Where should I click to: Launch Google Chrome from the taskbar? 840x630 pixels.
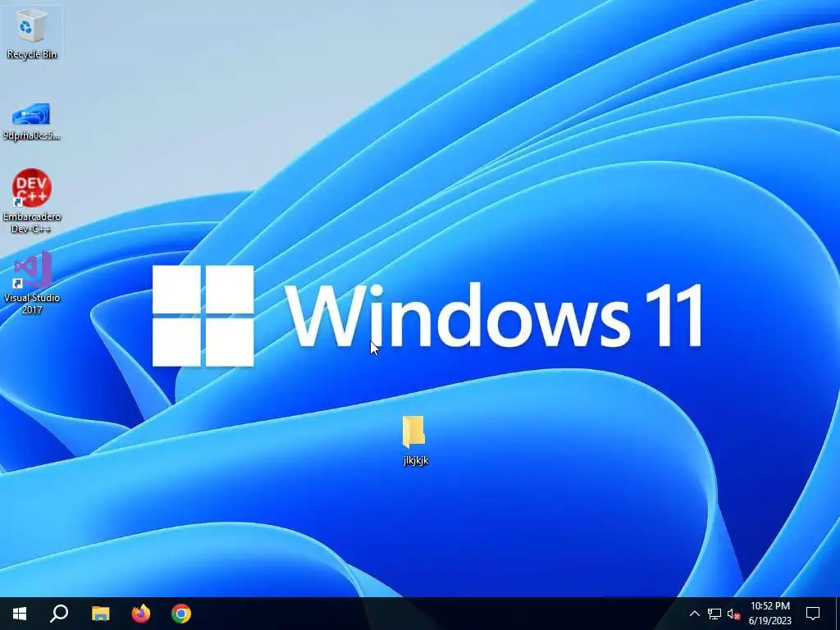pyautogui.click(x=181, y=614)
